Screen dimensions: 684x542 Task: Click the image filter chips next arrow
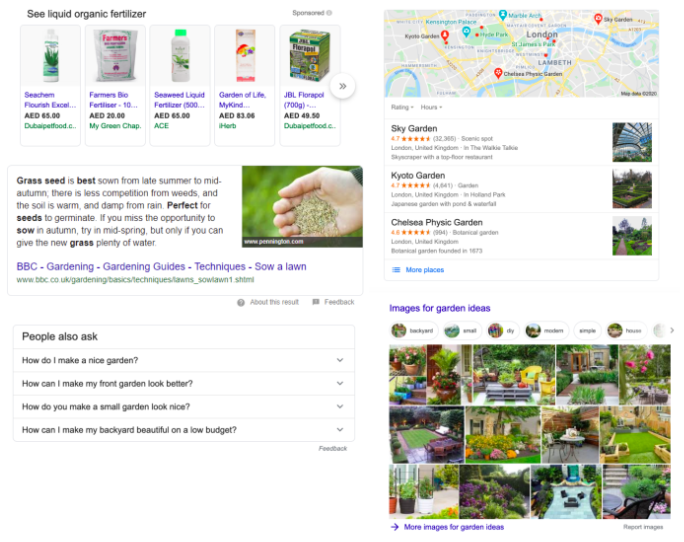tap(672, 330)
